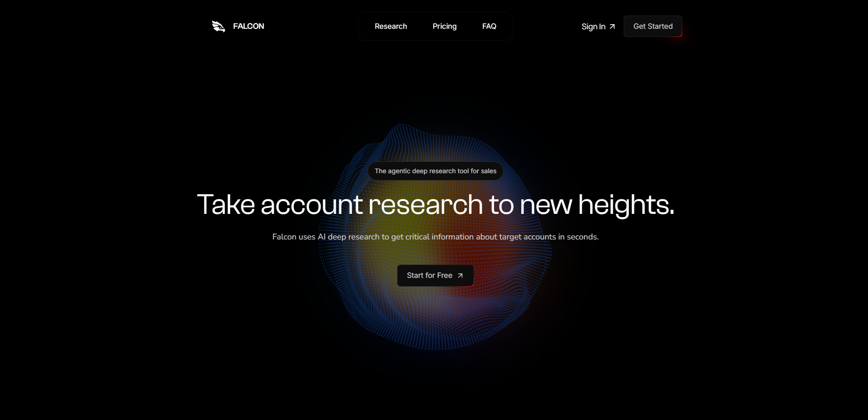This screenshot has height=420, width=868.
Task: Click the bird emblem left of FALCON text
Action: point(218,26)
